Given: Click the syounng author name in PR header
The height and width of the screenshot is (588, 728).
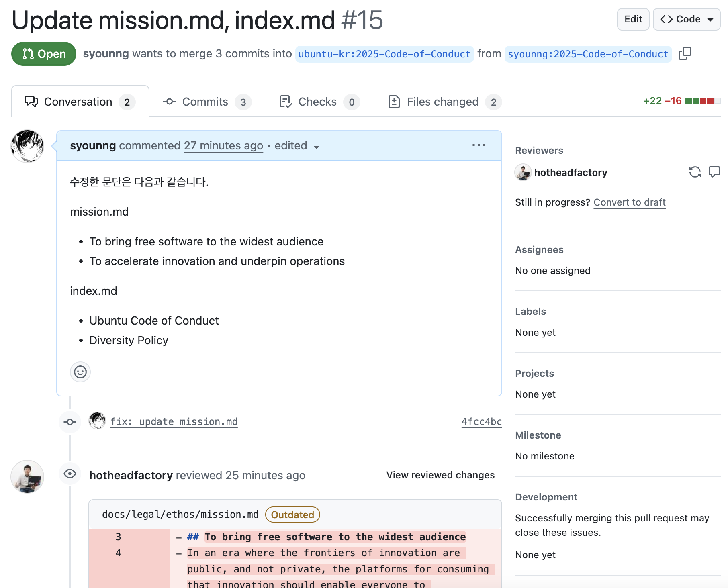Looking at the screenshot, I should pyautogui.click(x=106, y=54).
